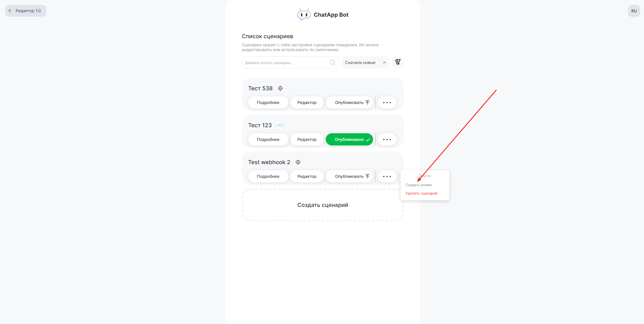Click the filter funnel icon
Screen dimensions: 644x324
click(398, 62)
